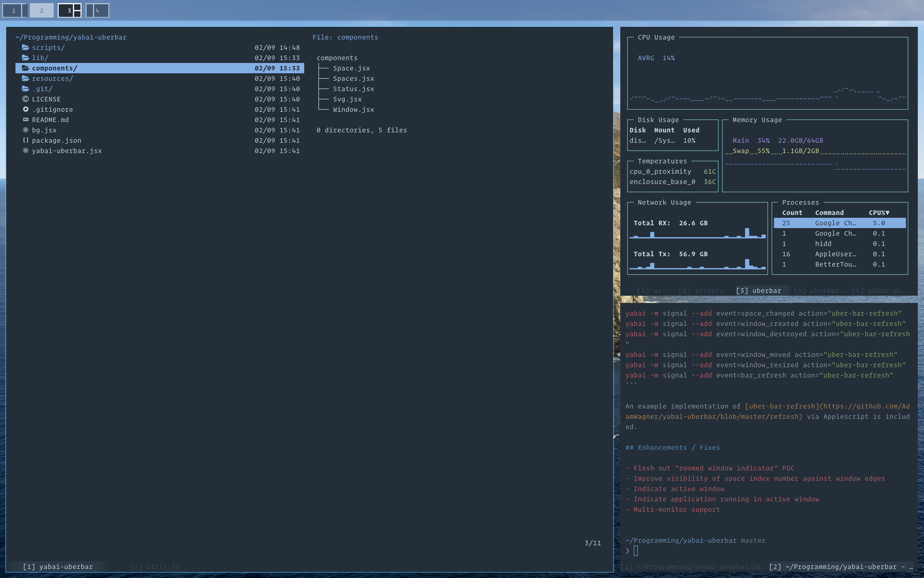Sort processes by the CPU% column header

point(879,213)
